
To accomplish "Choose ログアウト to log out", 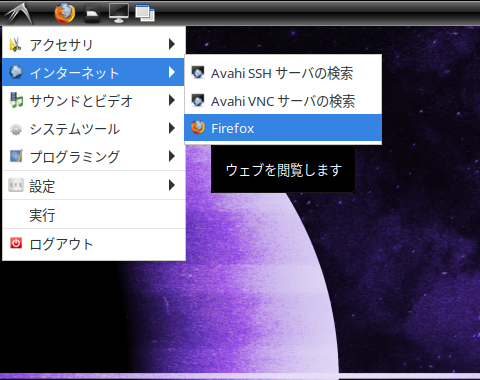I will (x=94, y=244).
